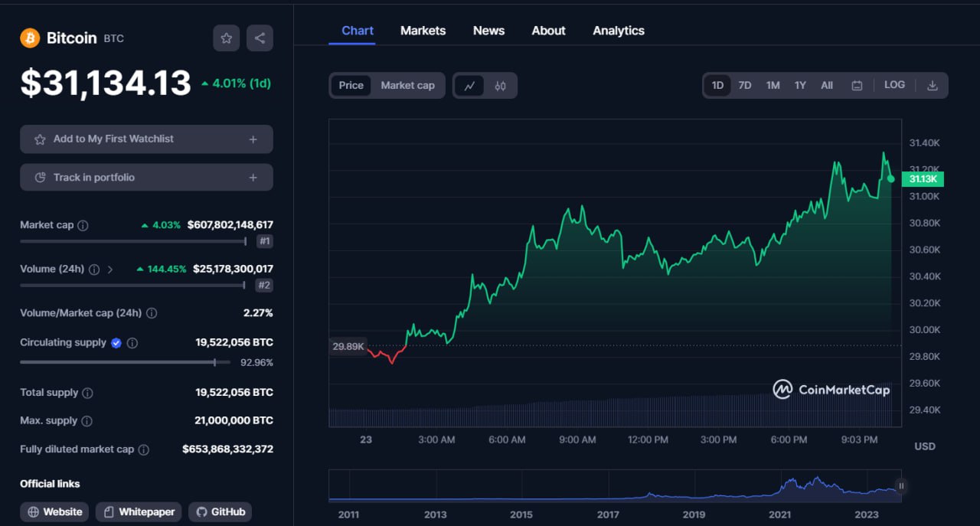Open the News tab
The width and height of the screenshot is (980, 526).
[x=488, y=31]
